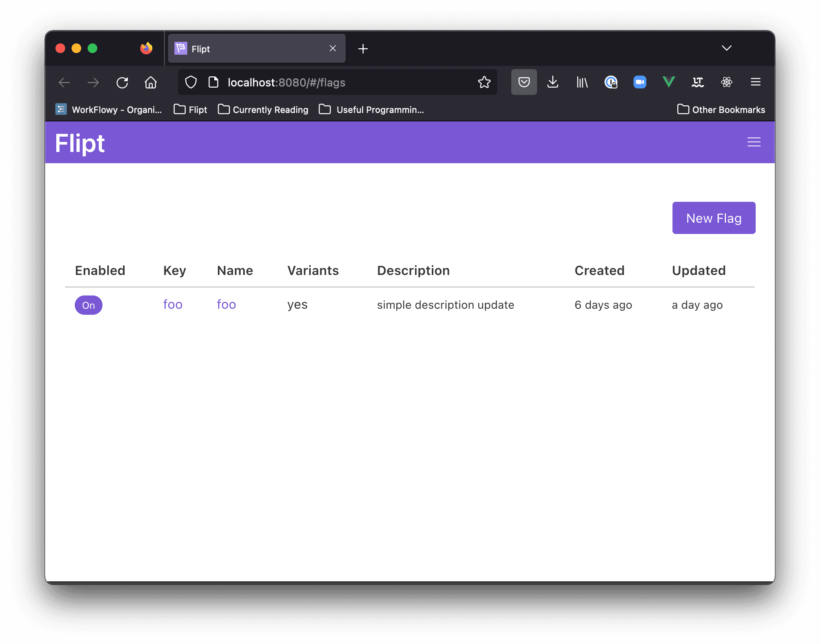Open Other Bookmarks folder

pyautogui.click(x=721, y=110)
